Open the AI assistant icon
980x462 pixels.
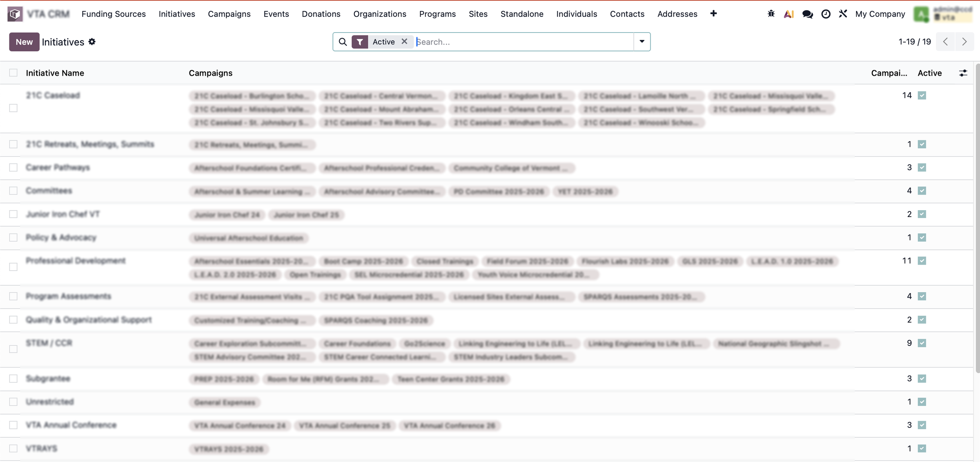click(788, 14)
